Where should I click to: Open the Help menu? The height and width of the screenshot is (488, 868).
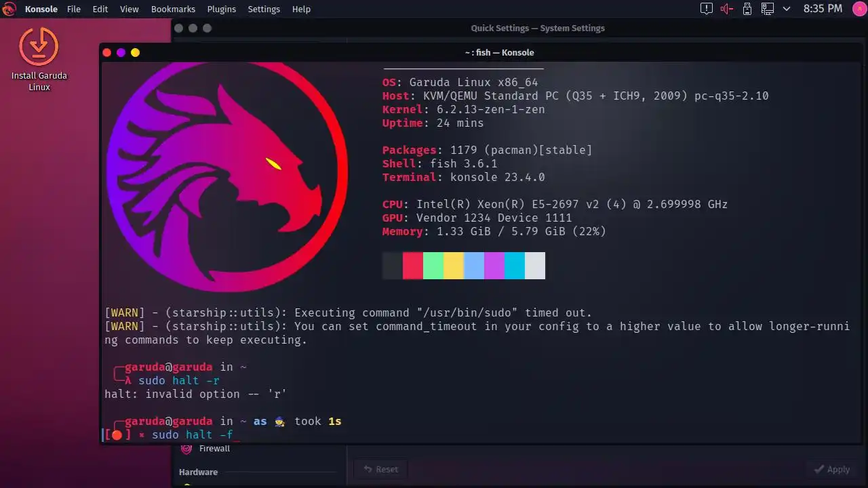pos(301,9)
